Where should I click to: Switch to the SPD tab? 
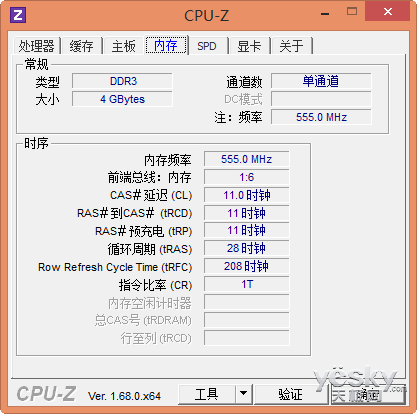207,46
